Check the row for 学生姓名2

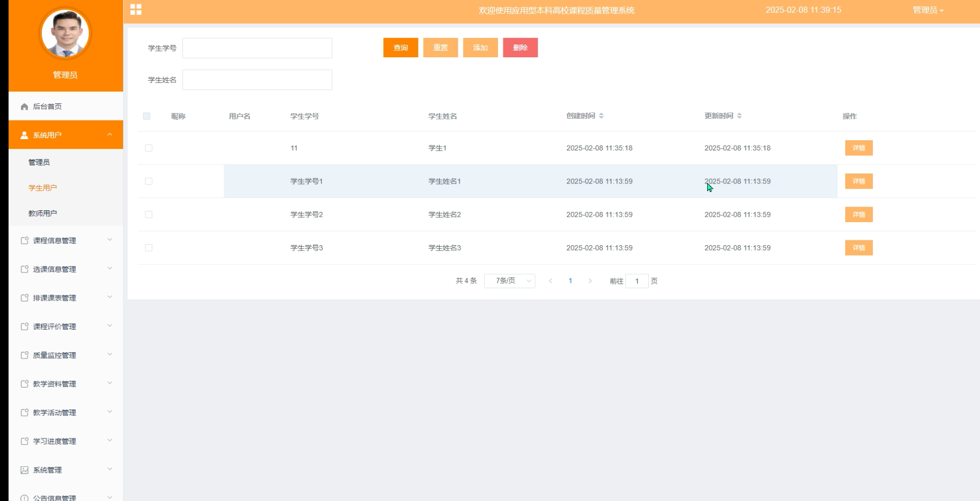coord(149,214)
